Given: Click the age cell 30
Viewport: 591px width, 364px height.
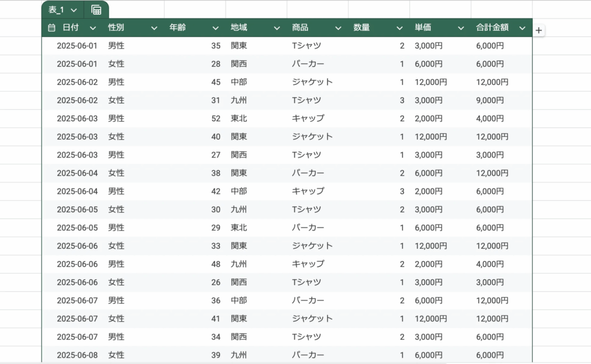Looking at the screenshot, I should [x=216, y=209].
